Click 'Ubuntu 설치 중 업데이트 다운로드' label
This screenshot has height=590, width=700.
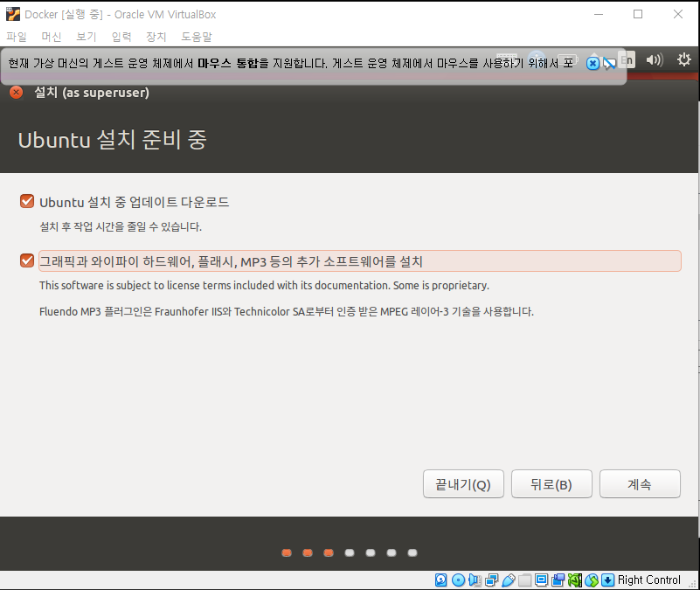(x=135, y=202)
